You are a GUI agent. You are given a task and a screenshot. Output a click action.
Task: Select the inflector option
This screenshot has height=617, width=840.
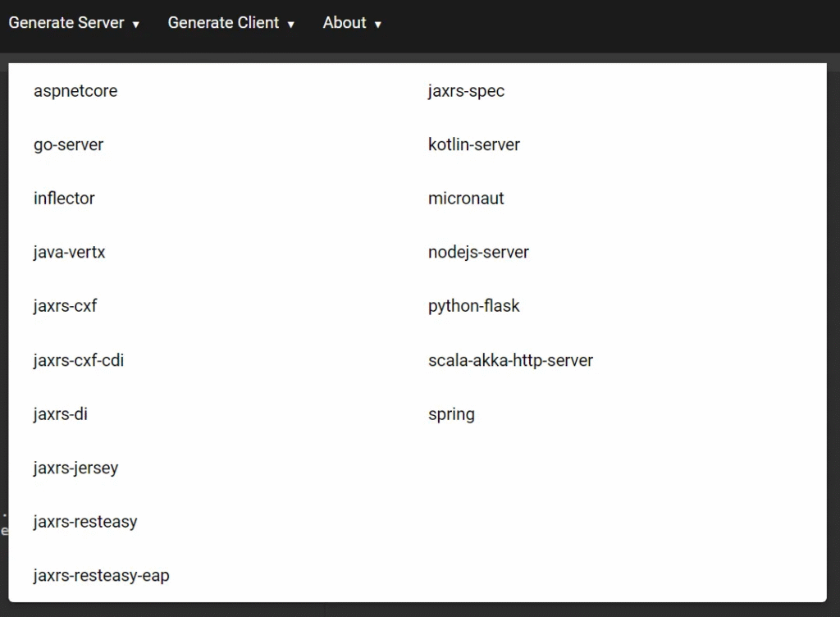click(x=64, y=199)
